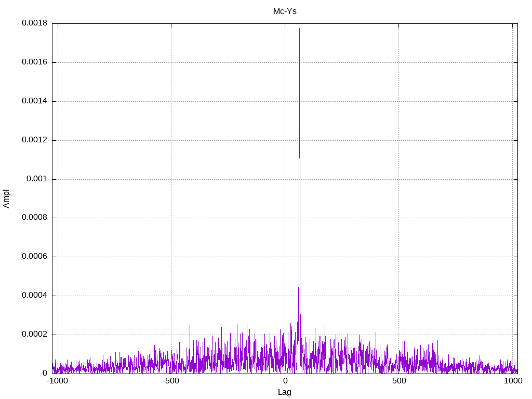Click the 500 x-axis tick label

tap(398, 381)
